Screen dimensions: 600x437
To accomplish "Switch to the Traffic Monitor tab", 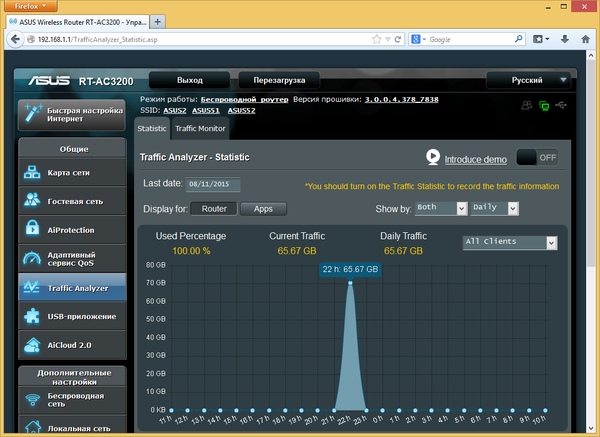I will (x=200, y=129).
